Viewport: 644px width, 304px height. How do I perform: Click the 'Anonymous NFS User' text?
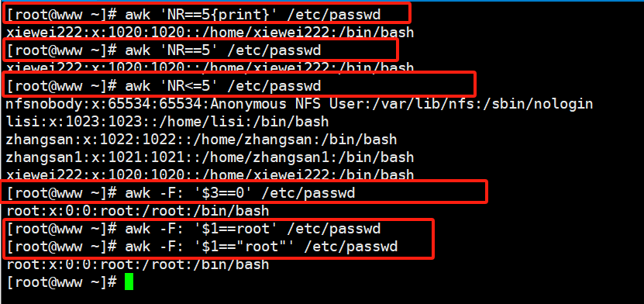pos(287,104)
